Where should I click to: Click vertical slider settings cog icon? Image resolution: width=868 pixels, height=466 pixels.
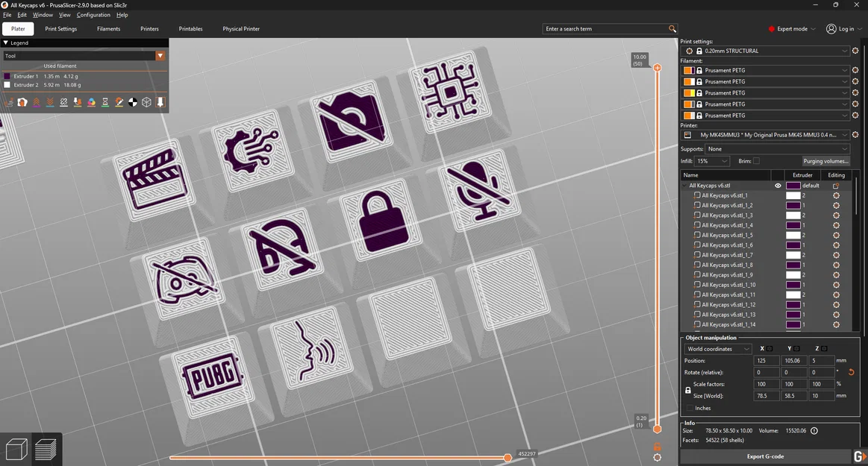click(657, 458)
